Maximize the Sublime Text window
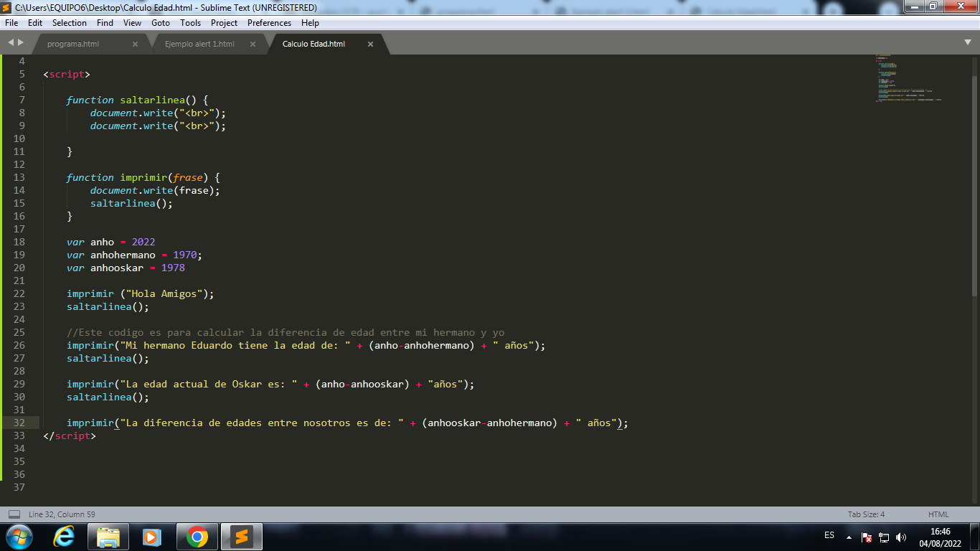 click(x=933, y=6)
